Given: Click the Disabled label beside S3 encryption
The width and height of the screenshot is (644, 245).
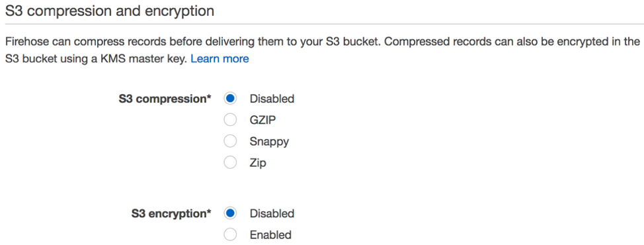Looking at the screenshot, I should pos(272,214).
